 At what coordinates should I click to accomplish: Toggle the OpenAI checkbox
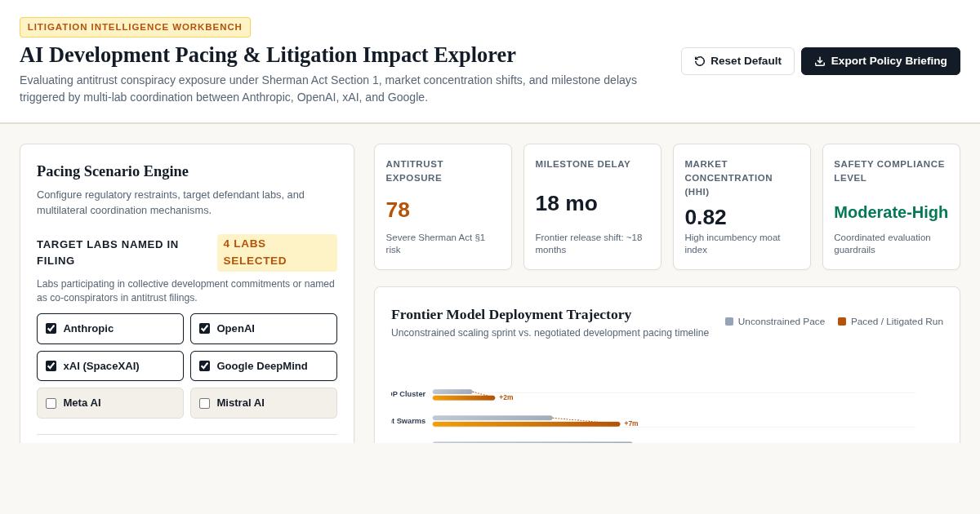coord(204,329)
